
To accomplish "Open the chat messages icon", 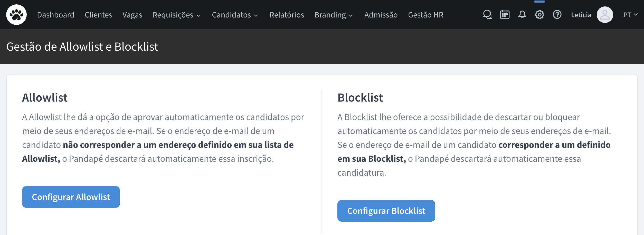I will click(x=487, y=15).
